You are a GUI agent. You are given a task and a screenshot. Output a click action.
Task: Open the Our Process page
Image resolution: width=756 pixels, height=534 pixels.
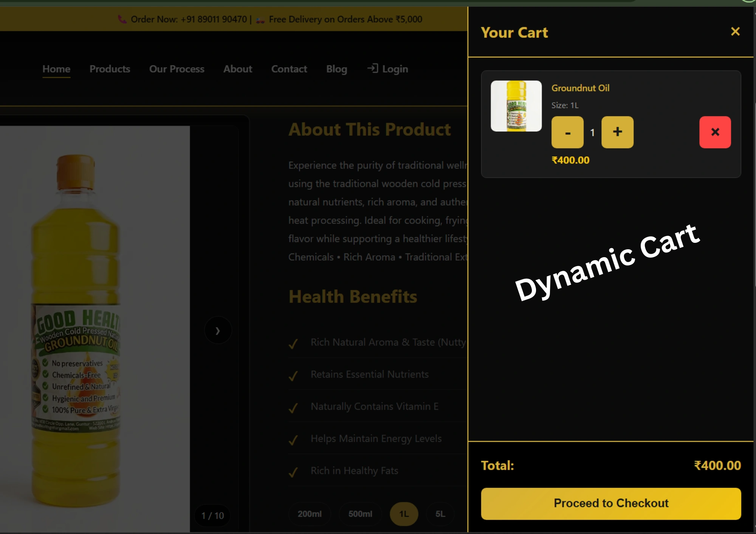coord(177,69)
